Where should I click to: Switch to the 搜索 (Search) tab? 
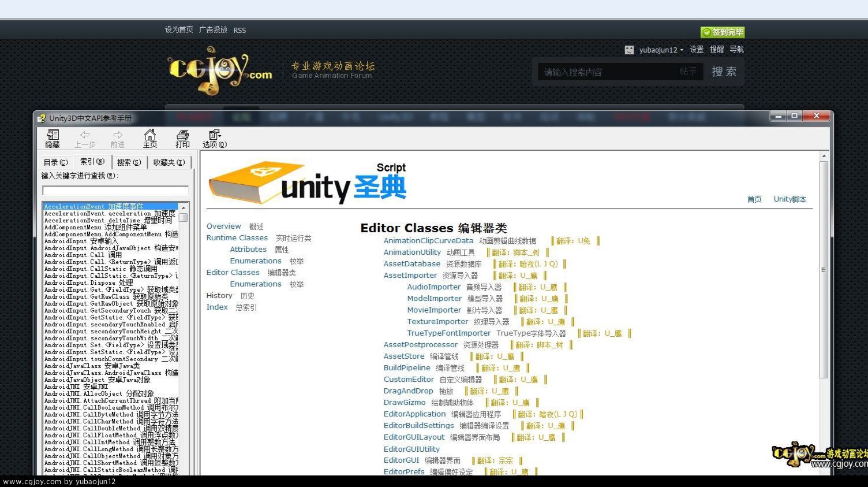point(129,162)
